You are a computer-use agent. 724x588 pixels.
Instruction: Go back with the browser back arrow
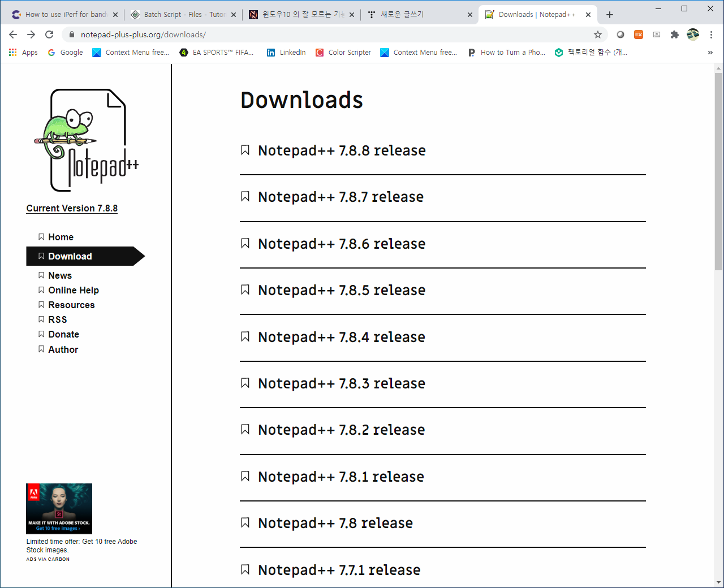point(13,34)
